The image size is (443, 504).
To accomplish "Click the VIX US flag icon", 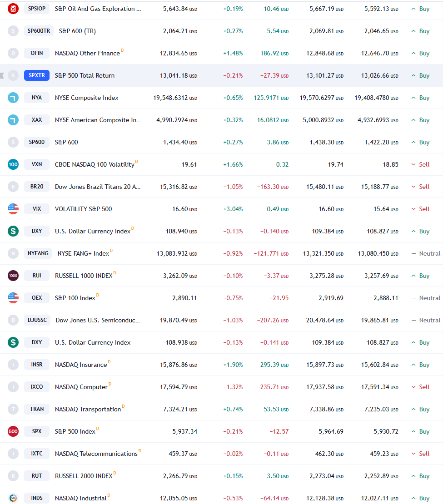I will [x=13, y=209].
